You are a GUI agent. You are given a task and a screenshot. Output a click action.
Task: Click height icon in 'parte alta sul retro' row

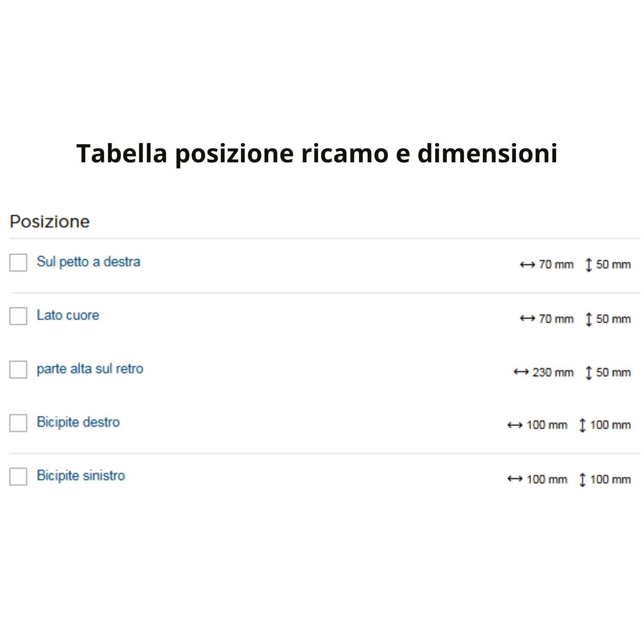click(588, 373)
